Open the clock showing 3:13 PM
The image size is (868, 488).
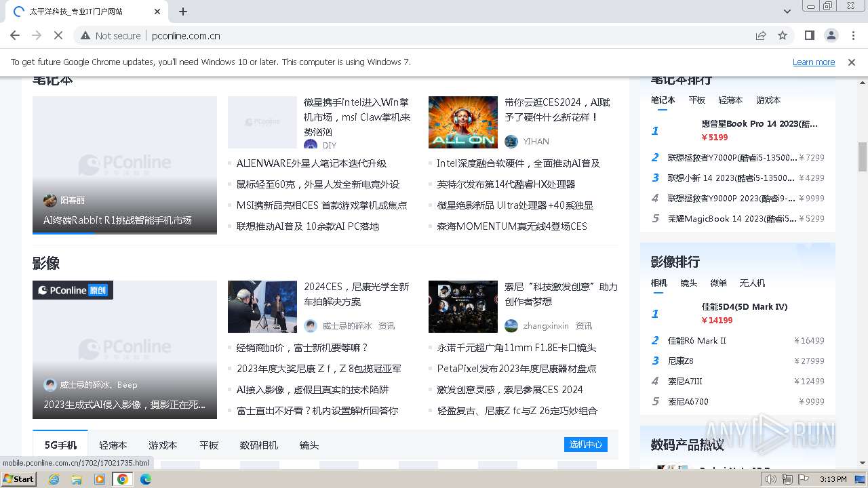pos(833,479)
